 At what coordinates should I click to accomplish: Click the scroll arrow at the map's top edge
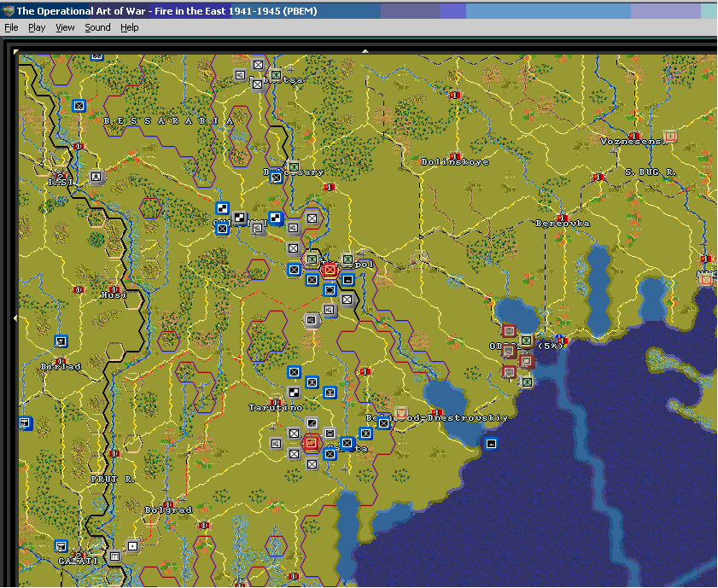[x=365, y=51]
